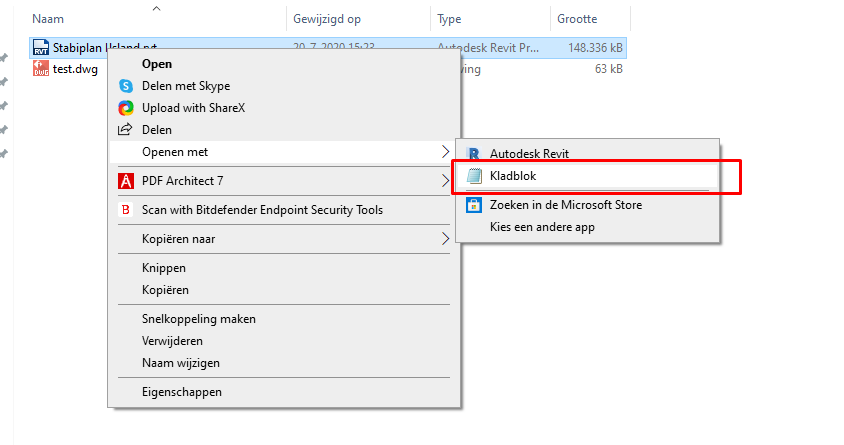The height and width of the screenshot is (445, 844).
Task: Sort by the Gewijzigd op column header
Action: click(327, 19)
